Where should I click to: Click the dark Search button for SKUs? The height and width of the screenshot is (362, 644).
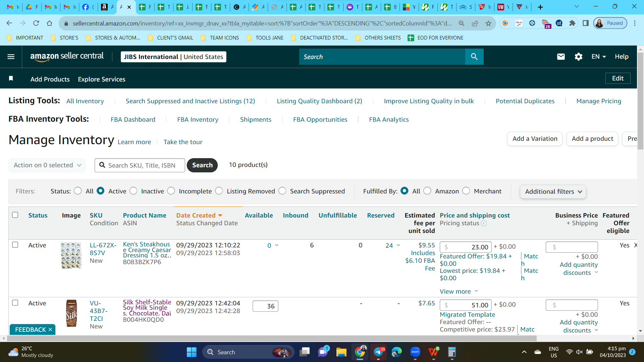(x=202, y=165)
